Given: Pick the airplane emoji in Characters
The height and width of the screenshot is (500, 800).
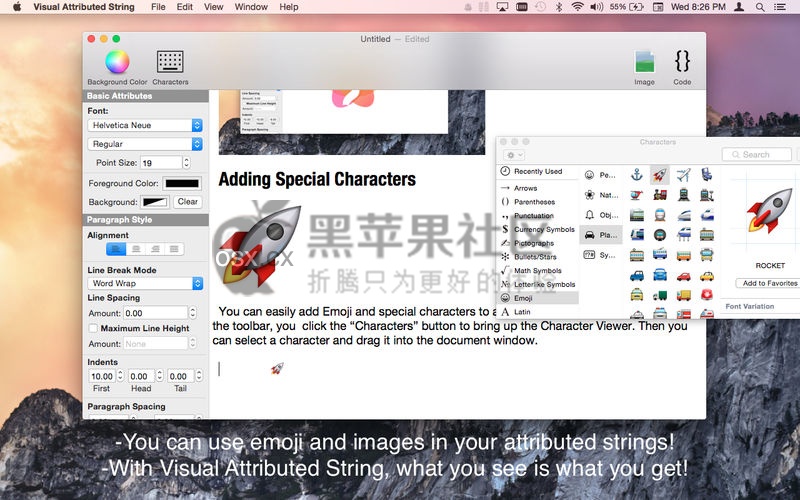Looking at the screenshot, I should pos(684,175).
